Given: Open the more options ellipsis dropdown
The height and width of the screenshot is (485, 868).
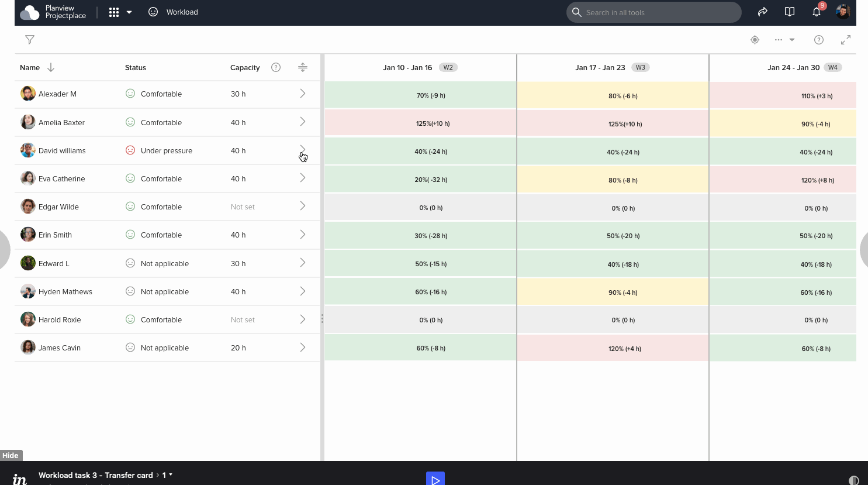Looking at the screenshot, I should click(x=784, y=40).
